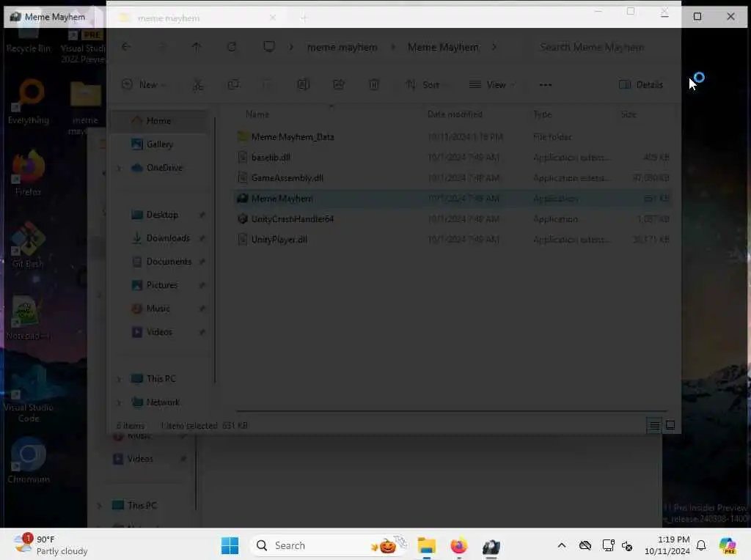Select the GameAssembly.dll file

pos(453,178)
